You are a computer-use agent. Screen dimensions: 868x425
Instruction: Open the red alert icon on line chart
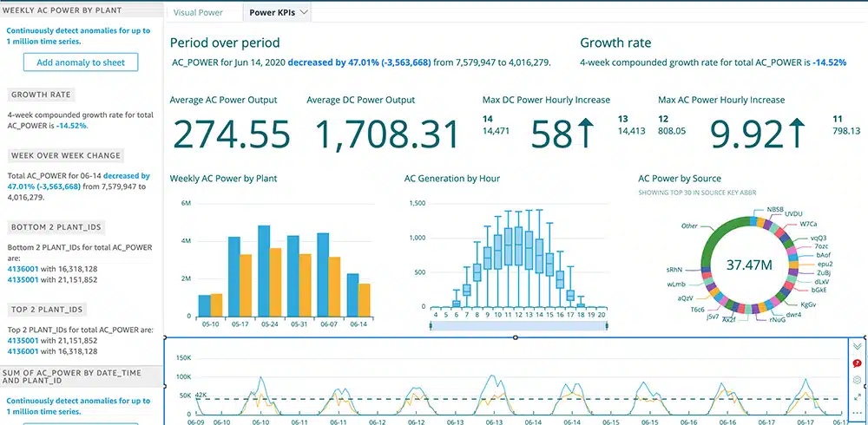tap(858, 363)
